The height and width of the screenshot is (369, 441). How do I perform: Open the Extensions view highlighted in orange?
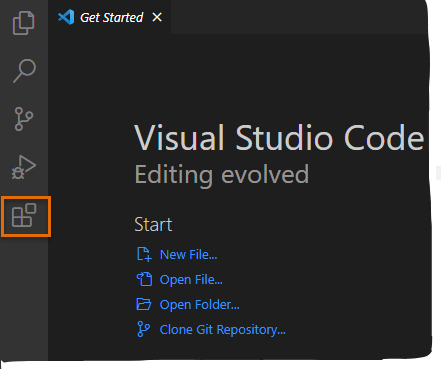coord(24,216)
